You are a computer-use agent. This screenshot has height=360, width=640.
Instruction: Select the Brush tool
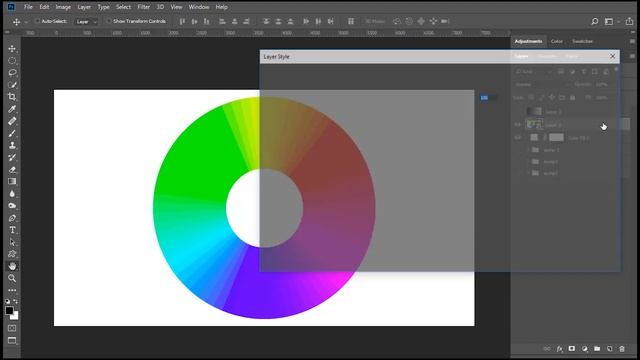[12, 133]
